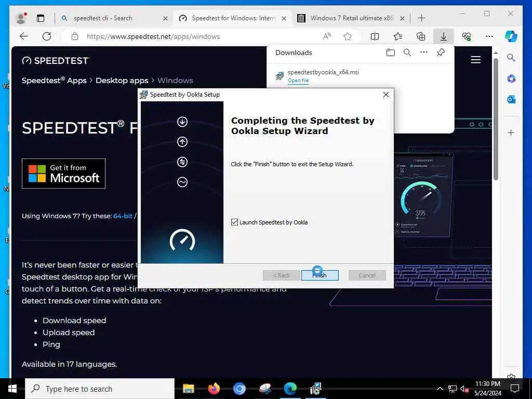Open Collections icon in toolbar
The width and height of the screenshot is (532, 399).
(x=421, y=36)
